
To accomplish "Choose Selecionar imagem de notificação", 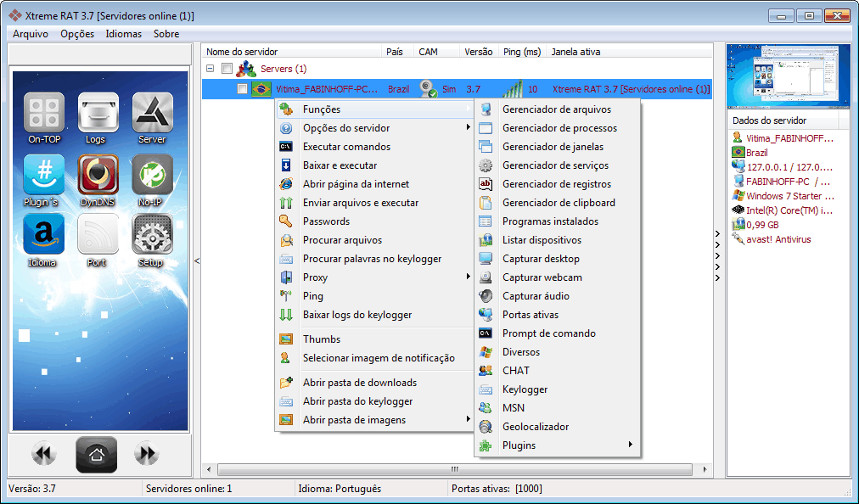I will pyautogui.click(x=374, y=358).
